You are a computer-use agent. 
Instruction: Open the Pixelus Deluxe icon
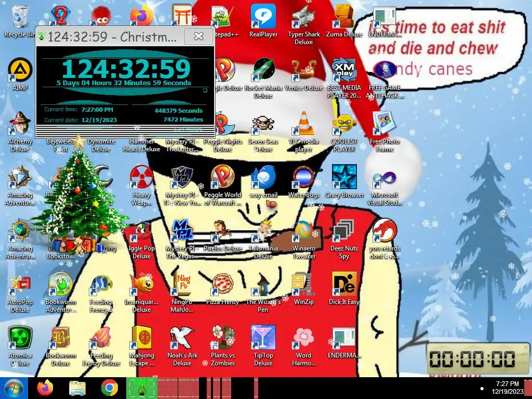[x=222, y=235]
